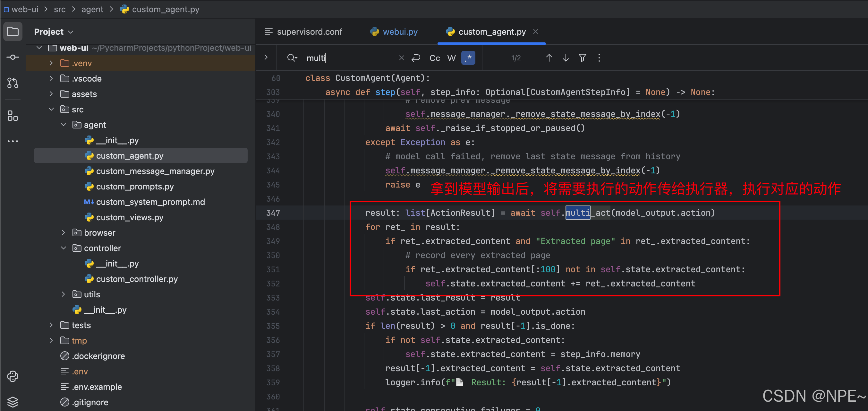The width and height of the screenshot is (868, 411).
Task: Click the agent breadcrumb in the path bar
Action: coord(92,9)
